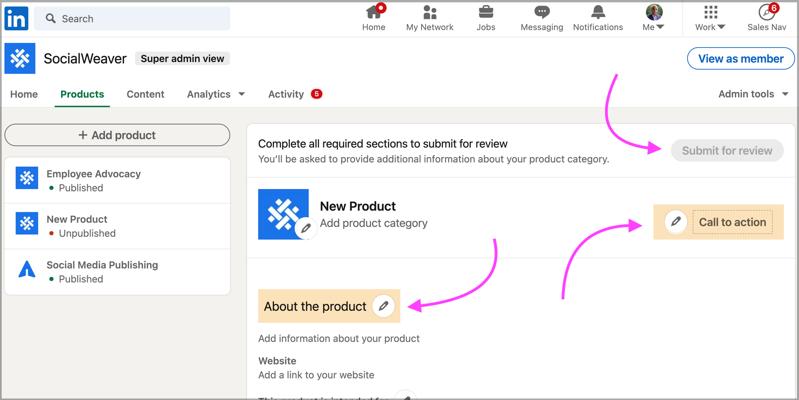Edit the New Product logo image
Viewport: 799px width, 400px height.
[306, 228]
